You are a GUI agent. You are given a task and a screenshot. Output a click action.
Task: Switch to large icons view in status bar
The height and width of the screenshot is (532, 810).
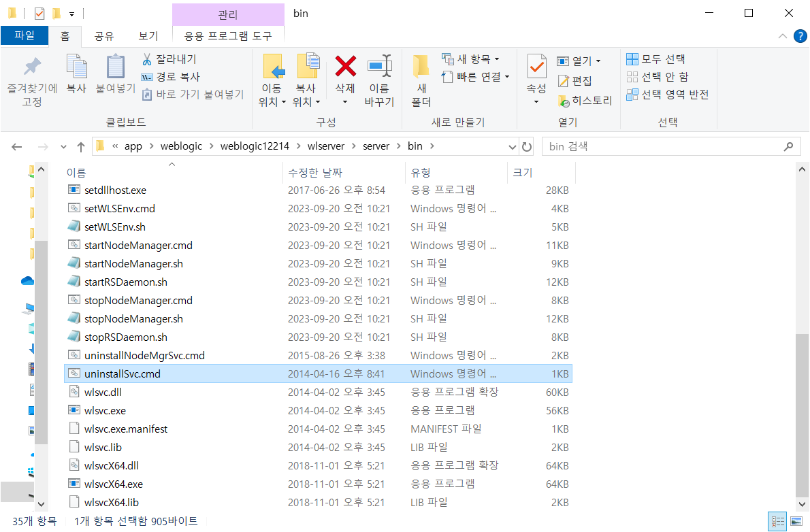point(796,522)
